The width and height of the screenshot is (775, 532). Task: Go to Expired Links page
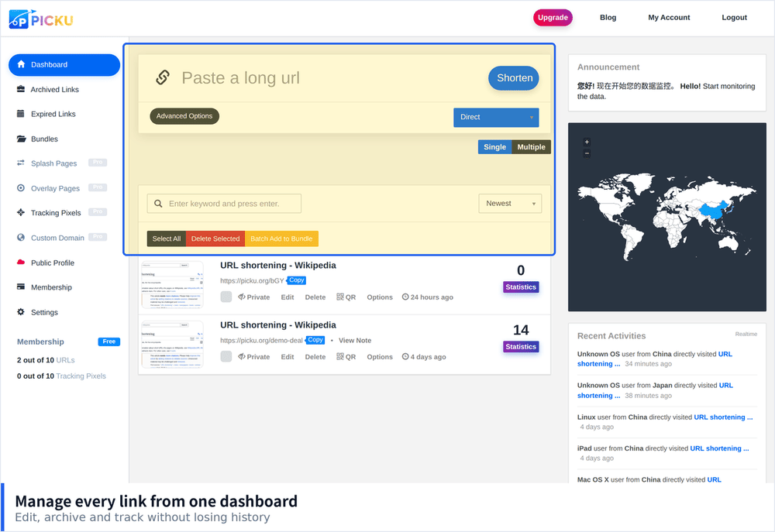(x=53, y=114)
